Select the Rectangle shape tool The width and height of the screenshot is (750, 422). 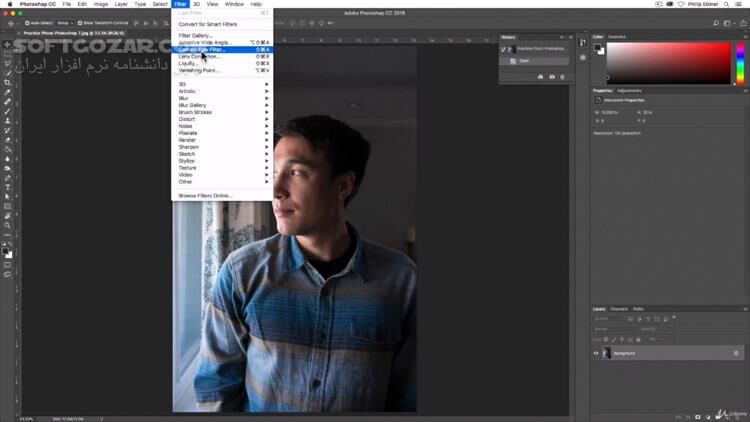click(7, 206)
